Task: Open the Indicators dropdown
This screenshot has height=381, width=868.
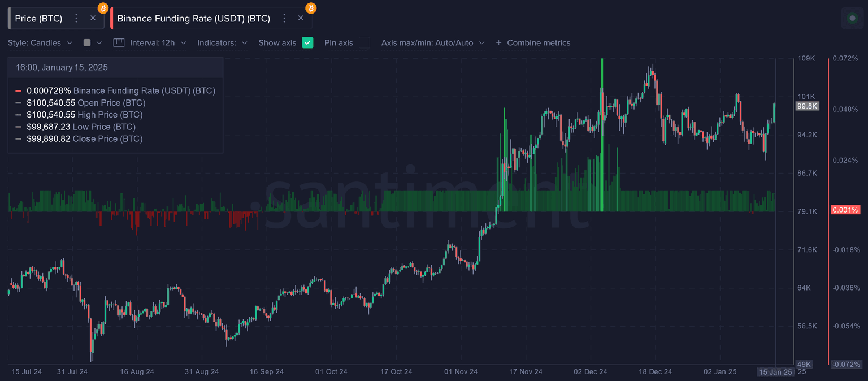Action: 222,42
